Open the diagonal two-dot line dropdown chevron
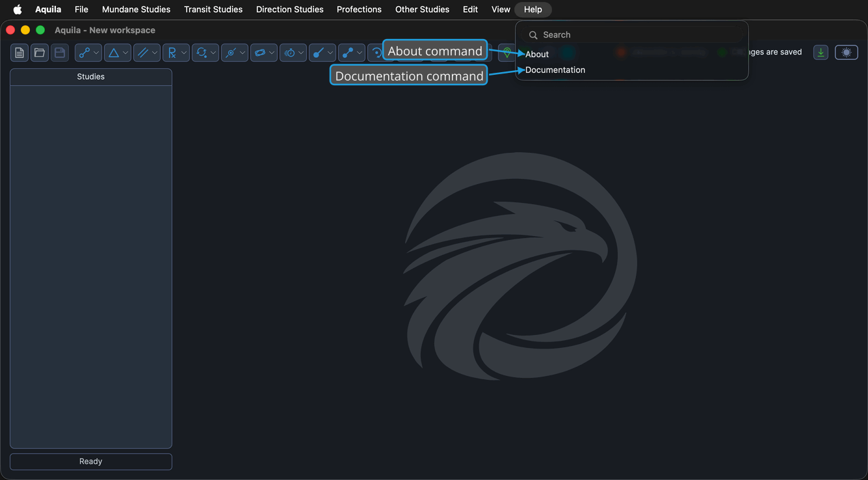868x480 pixels. tap(360, 53)
